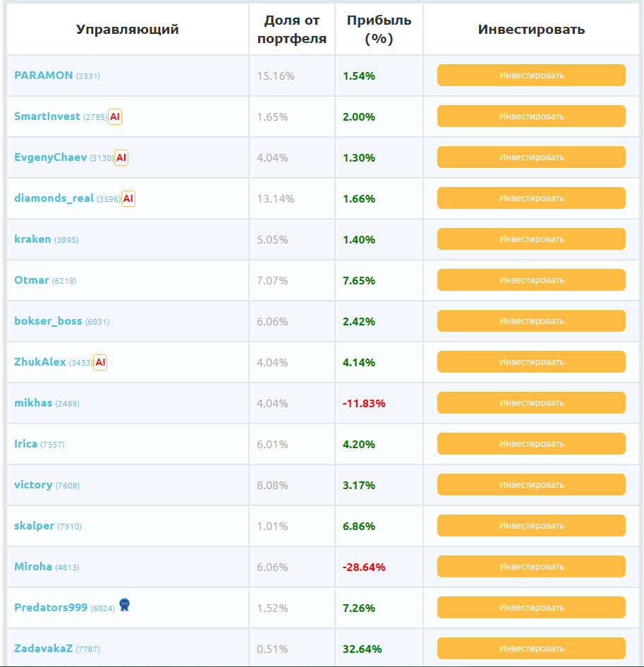Screen dimensions: 644x667
Task: Click the AI badge next to ZhukAlex
Action: [100, 362]
